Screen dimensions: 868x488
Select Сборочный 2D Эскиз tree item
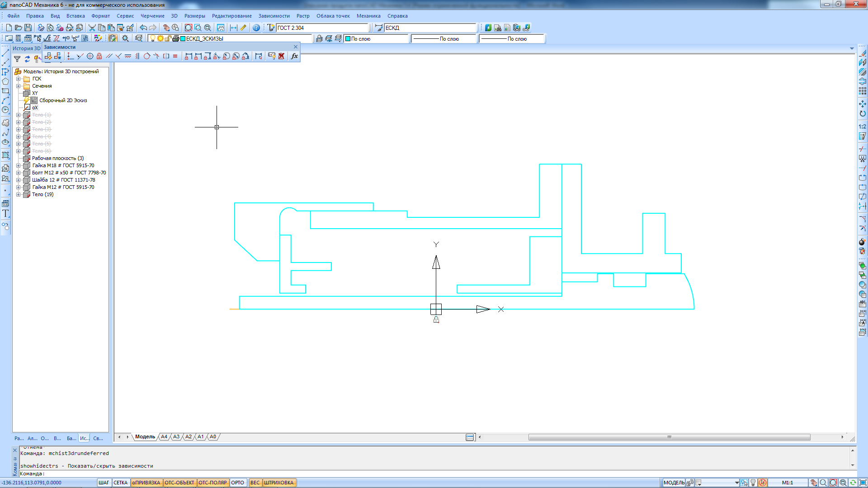tap(63, 100)
